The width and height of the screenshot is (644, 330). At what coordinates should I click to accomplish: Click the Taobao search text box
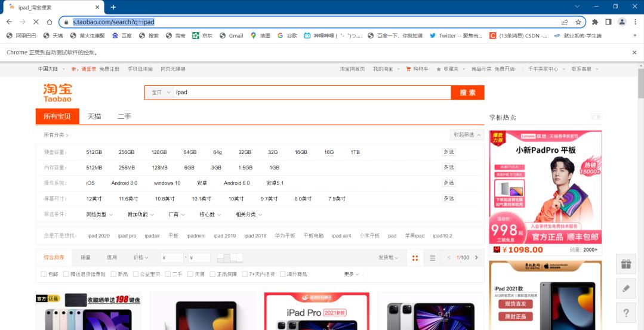312,92
